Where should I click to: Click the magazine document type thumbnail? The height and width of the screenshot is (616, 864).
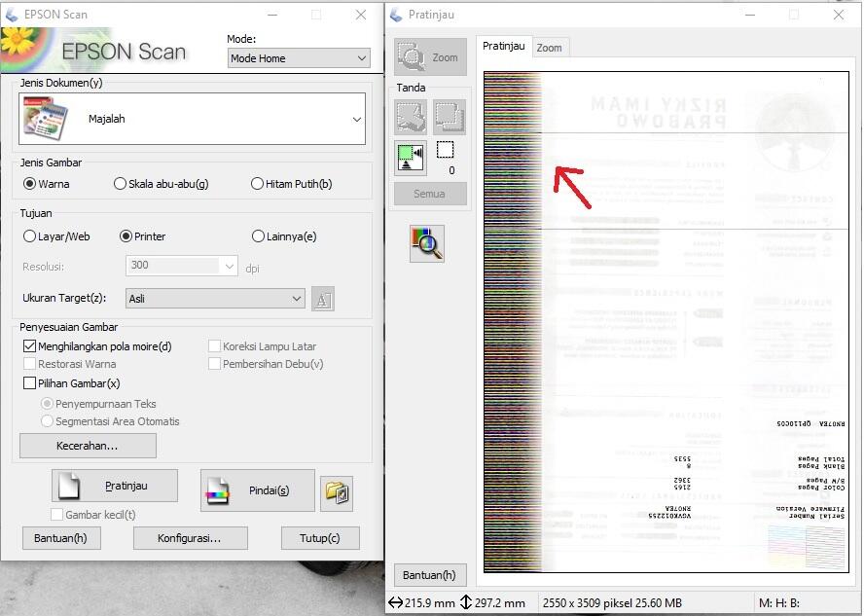point(45,119)
